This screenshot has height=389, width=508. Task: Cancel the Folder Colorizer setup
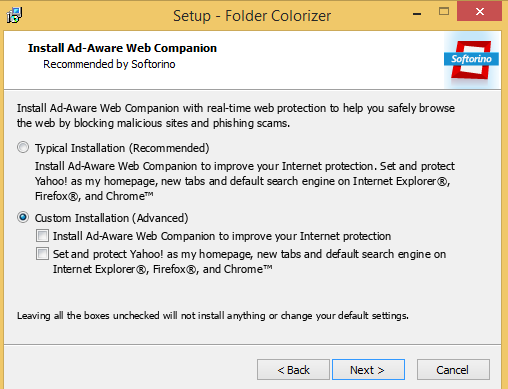(x=453, y=370)
